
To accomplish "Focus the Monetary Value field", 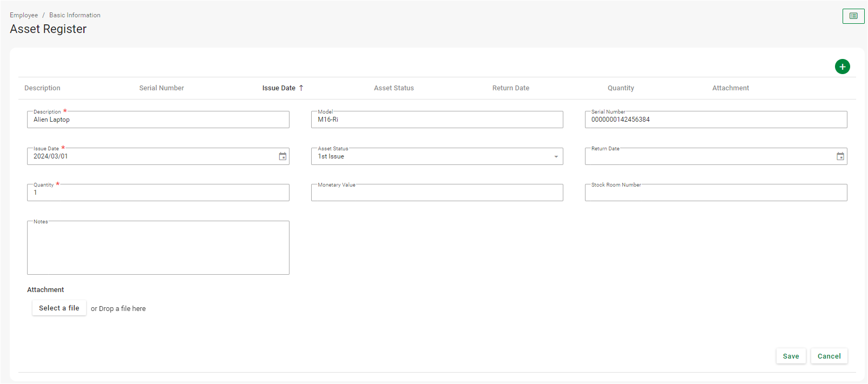I will pyautogui.click(x=437, y=193).
